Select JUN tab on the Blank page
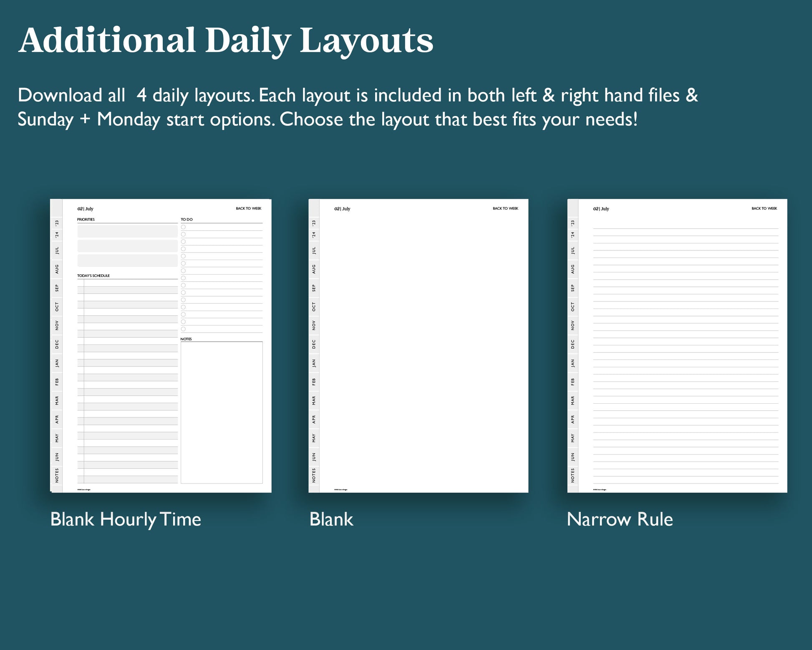The width and height of the screenshot is (812, 650). pos(314,457)
